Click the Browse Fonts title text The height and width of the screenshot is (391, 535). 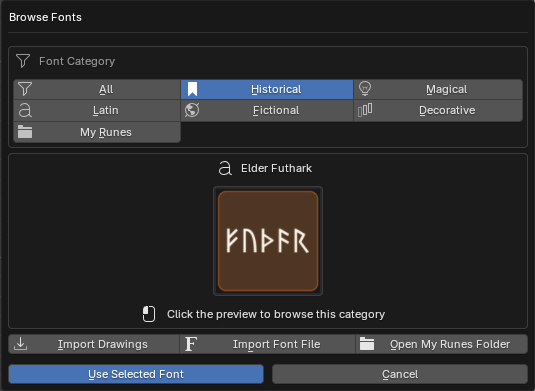[45, 17]
